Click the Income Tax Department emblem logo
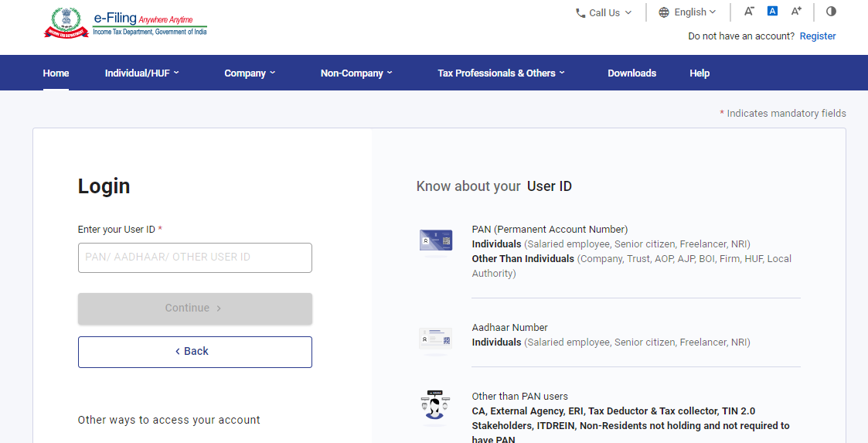 (66, 22)
